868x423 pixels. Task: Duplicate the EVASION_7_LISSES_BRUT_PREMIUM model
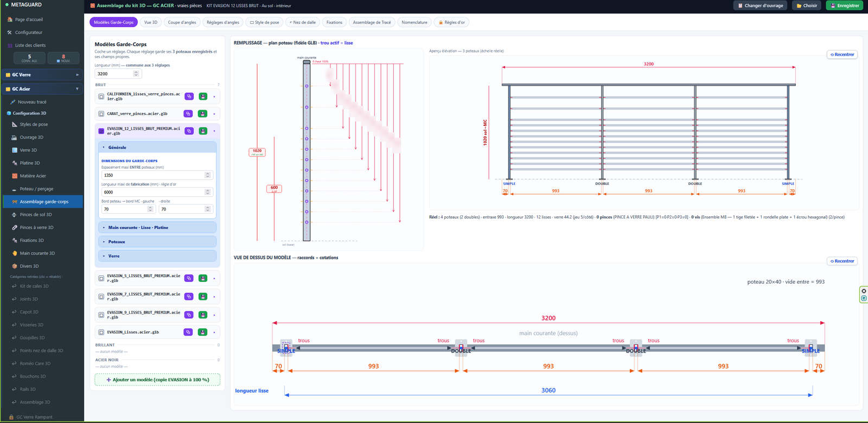click(x=188, y=297)
